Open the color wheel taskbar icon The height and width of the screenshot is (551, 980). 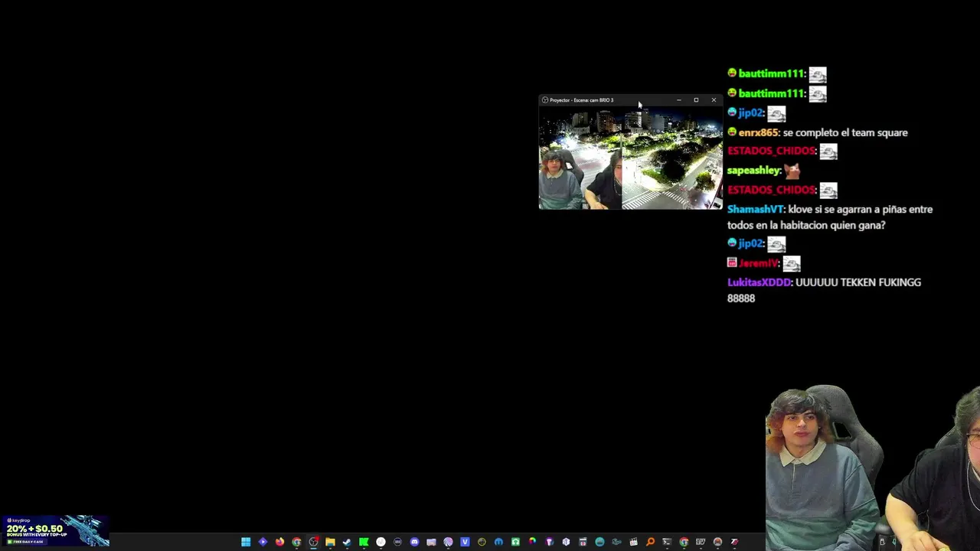(532, 542)
